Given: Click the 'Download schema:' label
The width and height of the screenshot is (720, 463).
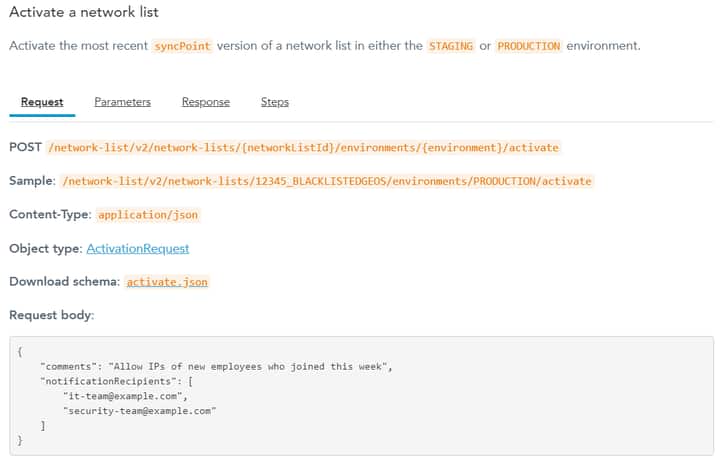Looking at the screenshot, I should [64, 282].
